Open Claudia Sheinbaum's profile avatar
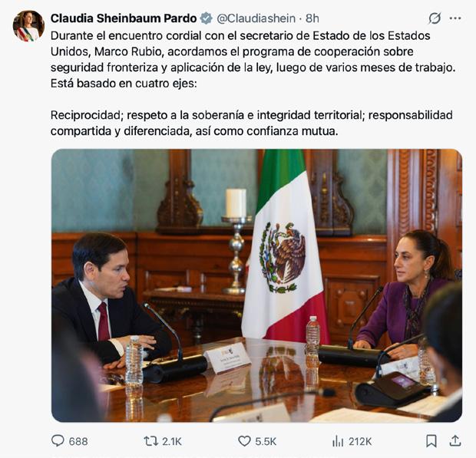Viewport: 476px width, 458px height. [x=28, y=26]
